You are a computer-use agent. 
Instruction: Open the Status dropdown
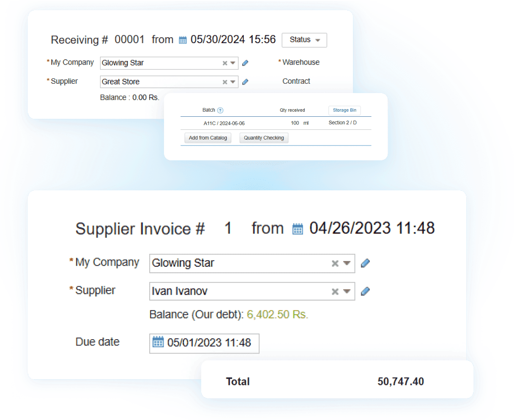click(304, 40)
